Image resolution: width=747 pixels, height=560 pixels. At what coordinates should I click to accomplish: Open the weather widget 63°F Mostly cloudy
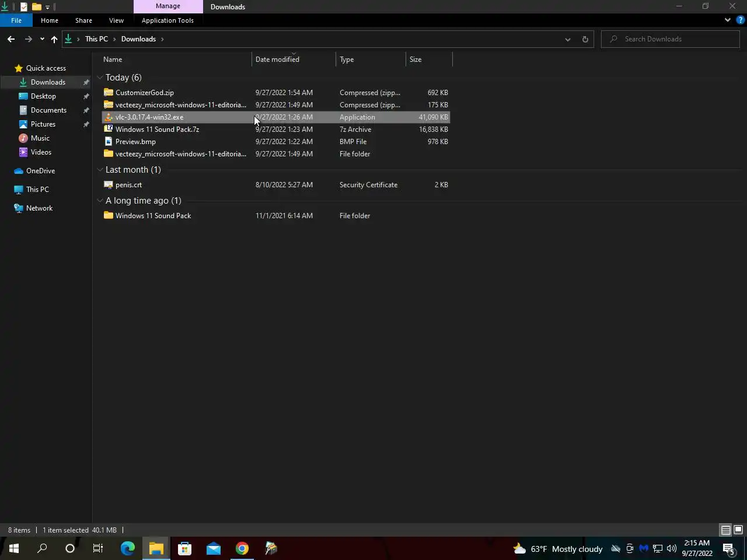(558, 548)
